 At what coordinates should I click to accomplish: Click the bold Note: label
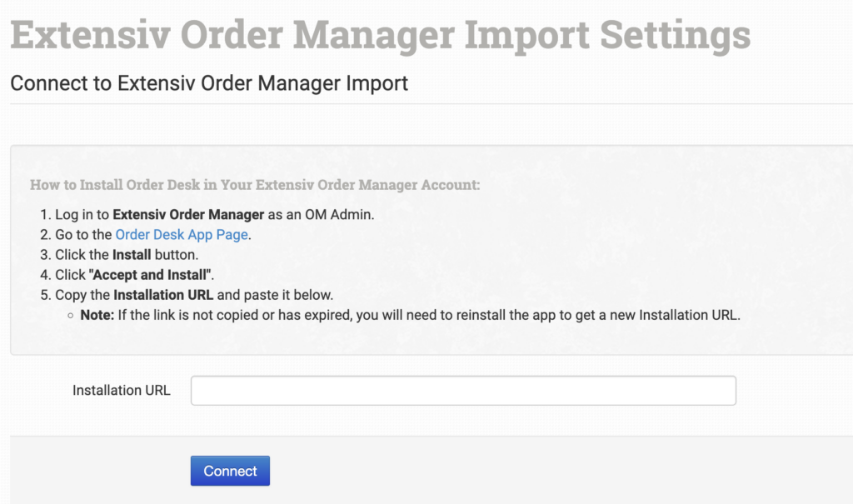97,316
